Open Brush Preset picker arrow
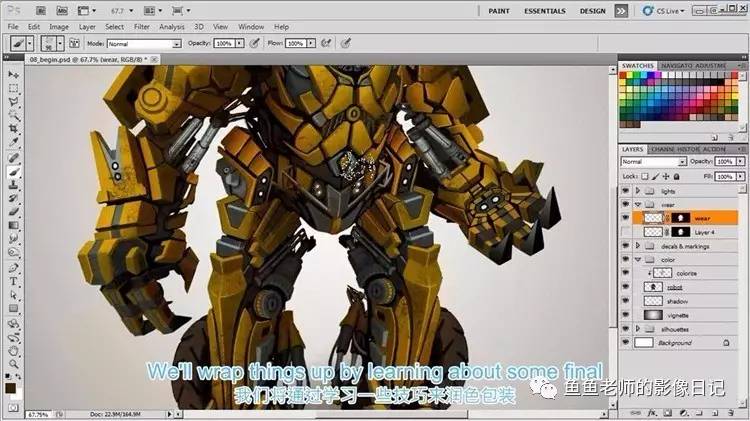Viewport: 750px width, 421px height. (x=60, y=43)
